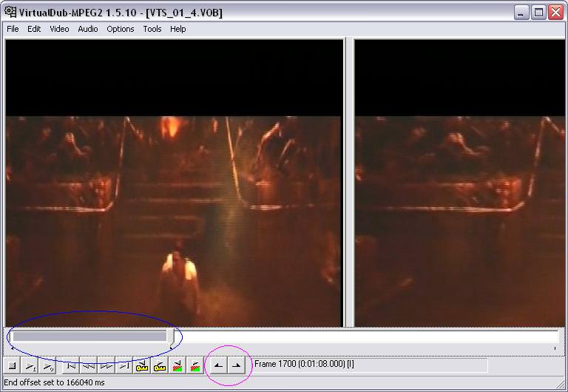
Task: Open the Edit menu
Action: (34, 29)
